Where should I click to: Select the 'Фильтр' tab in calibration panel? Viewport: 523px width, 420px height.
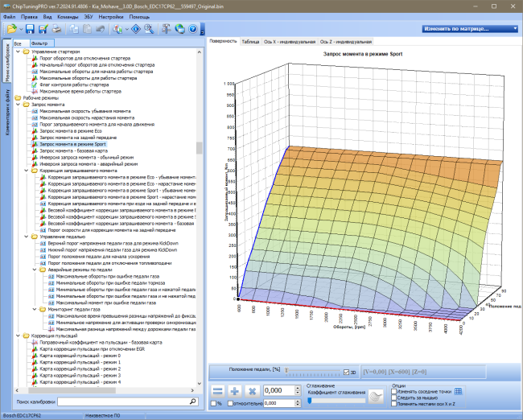tap(42, 43)
